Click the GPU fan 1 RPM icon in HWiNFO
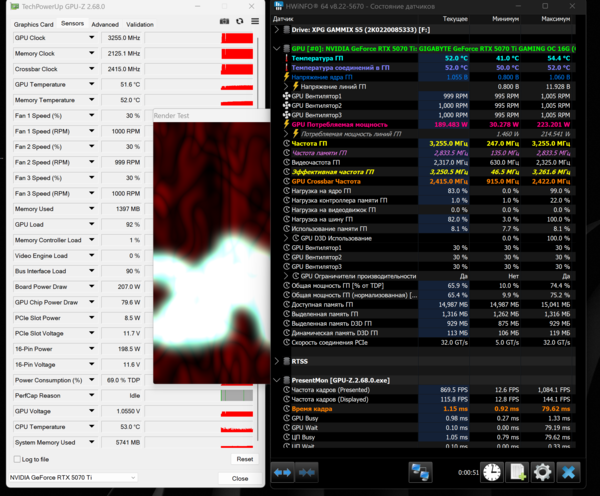This screenshot has width=600, height=496. click(287, 96)
